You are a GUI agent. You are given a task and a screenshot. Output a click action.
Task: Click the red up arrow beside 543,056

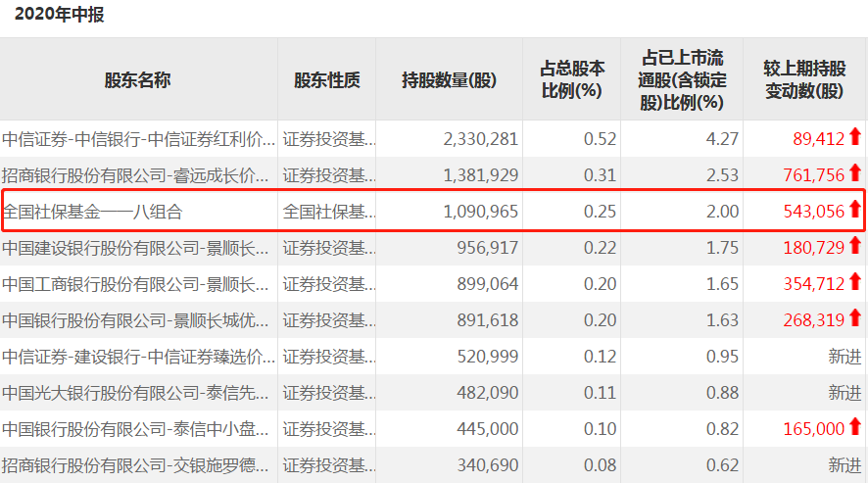point(855,210)
